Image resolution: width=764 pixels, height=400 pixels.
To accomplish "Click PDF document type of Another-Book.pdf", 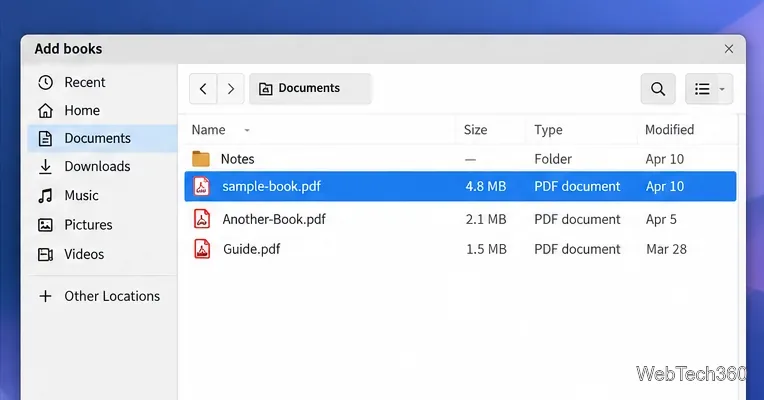I will point(577,219).
